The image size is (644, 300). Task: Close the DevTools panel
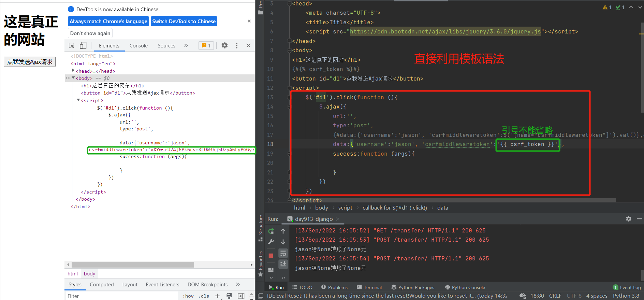(248, 45)
